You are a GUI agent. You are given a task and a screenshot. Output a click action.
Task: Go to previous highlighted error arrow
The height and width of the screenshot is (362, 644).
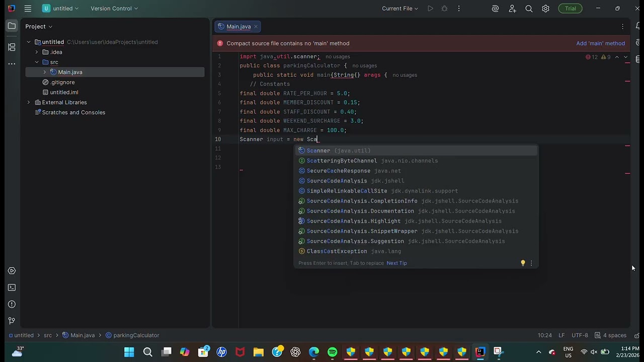(617, 57)
